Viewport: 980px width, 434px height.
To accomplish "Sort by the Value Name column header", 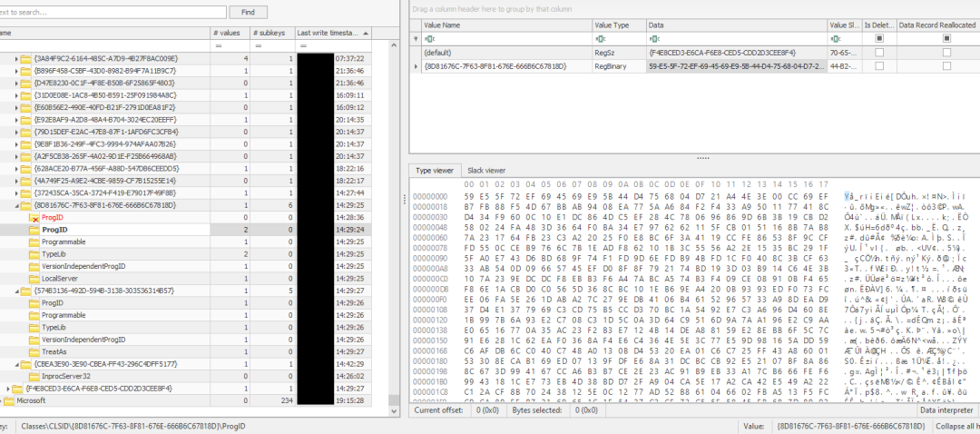I will (506, 25).
